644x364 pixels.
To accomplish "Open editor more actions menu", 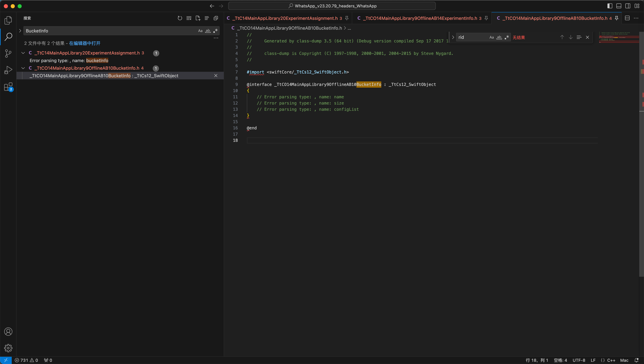I will [636, 18].
